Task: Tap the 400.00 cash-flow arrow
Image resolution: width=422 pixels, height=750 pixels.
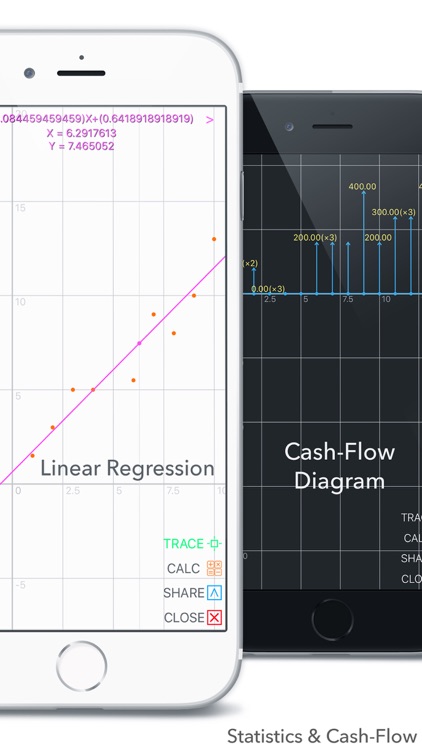Action: 364,242
